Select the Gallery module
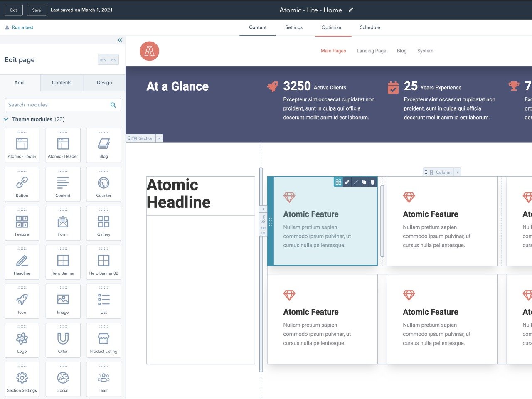Image resolution: width=532 pixels, height=399 pixels. point(103,223)
